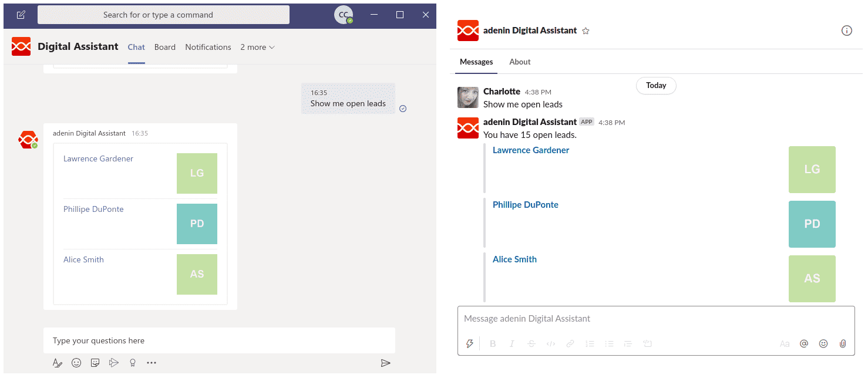868x378 pixels.
Task: Click the Slack bot avatar beside the reply
Action: (468, 128)
